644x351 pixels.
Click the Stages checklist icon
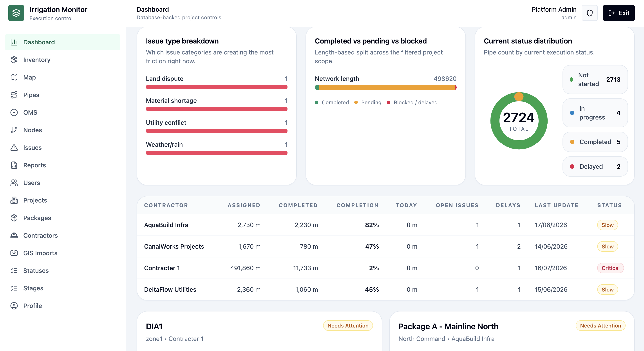click(14, 288)
